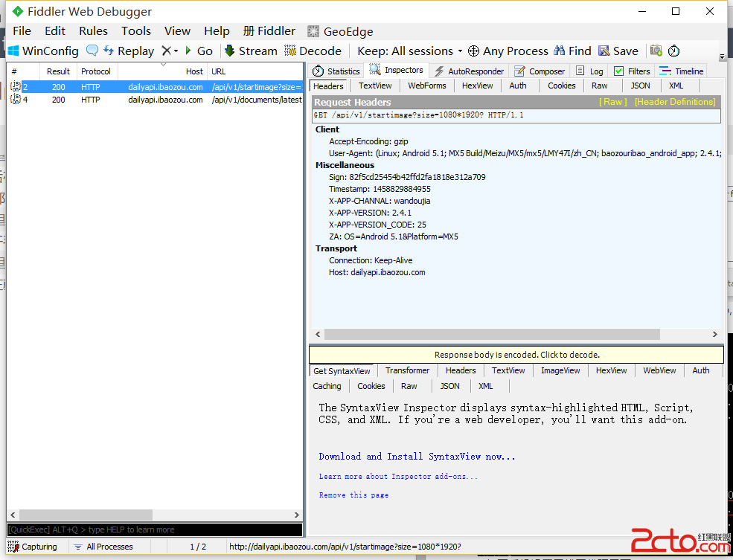Click the screenshot camera icon
This screenshot has height=560, width=733.
[656, 51]
